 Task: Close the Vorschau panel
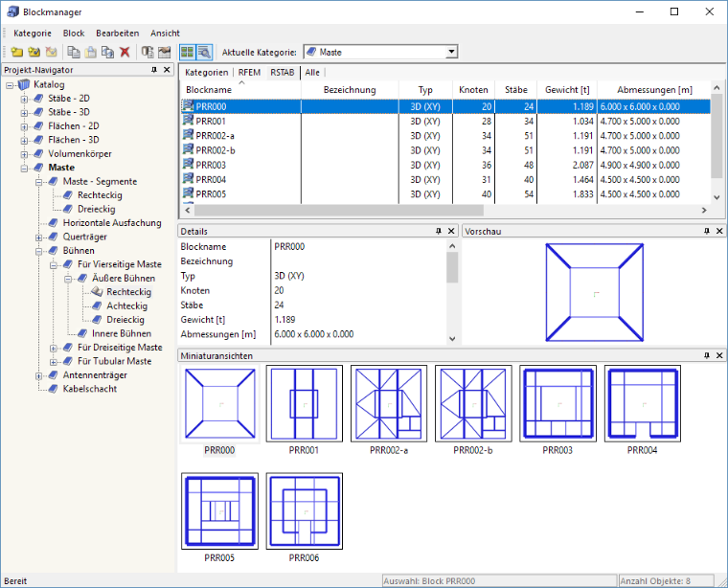tap(719, 231)
